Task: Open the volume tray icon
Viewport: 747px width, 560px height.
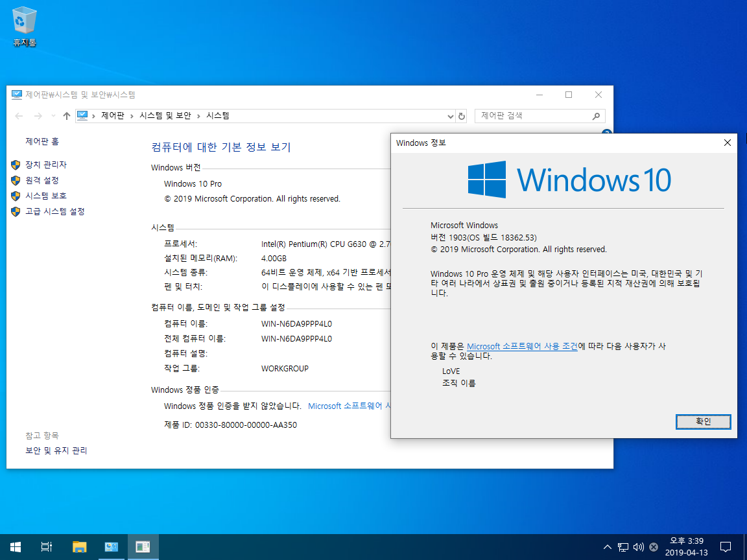Action: click(x=638, y=546)
